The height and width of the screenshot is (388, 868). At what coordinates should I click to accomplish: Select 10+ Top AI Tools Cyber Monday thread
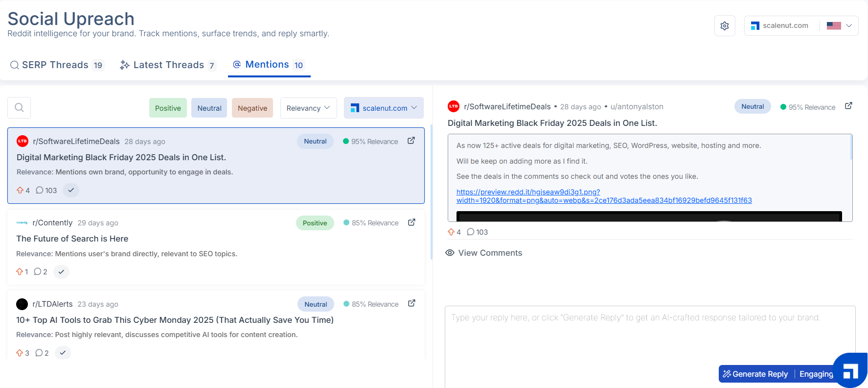pos(175,320)
